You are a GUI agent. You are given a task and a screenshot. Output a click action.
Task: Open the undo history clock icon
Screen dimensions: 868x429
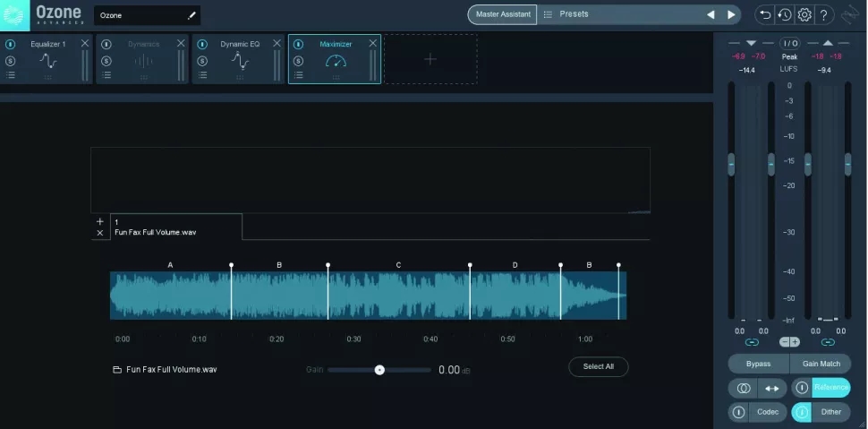point(784,14)
